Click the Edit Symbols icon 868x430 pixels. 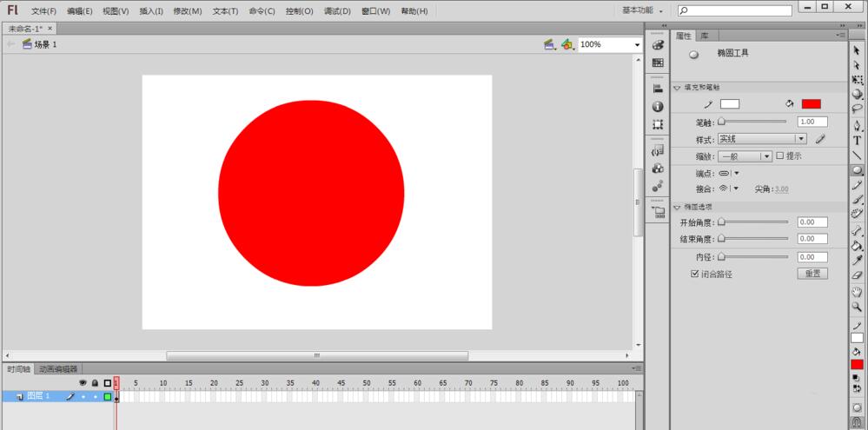567,44
